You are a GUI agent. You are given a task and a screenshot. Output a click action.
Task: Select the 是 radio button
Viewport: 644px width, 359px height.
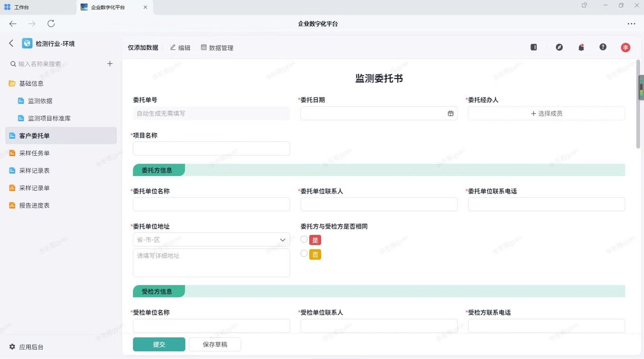(304, 239)
